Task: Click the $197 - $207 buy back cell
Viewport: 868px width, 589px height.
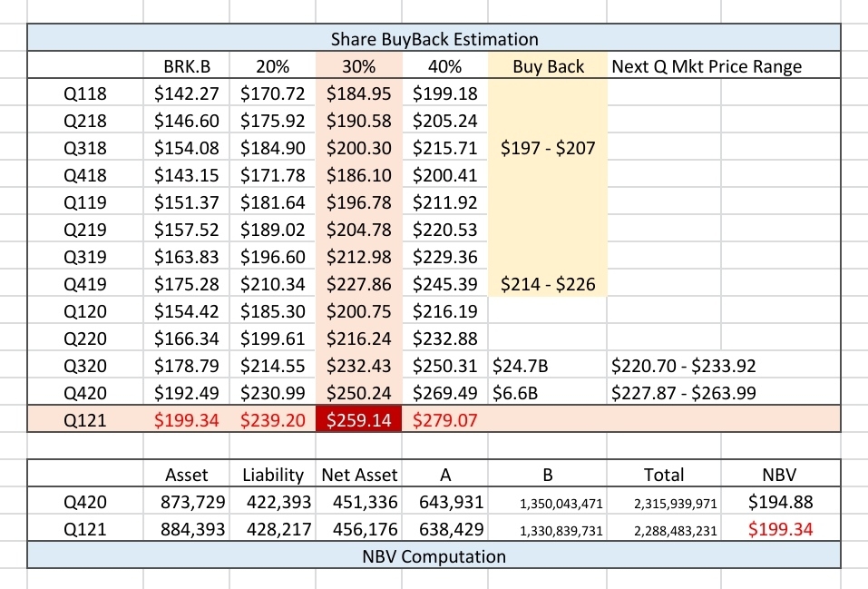Action: coord(548,147)
